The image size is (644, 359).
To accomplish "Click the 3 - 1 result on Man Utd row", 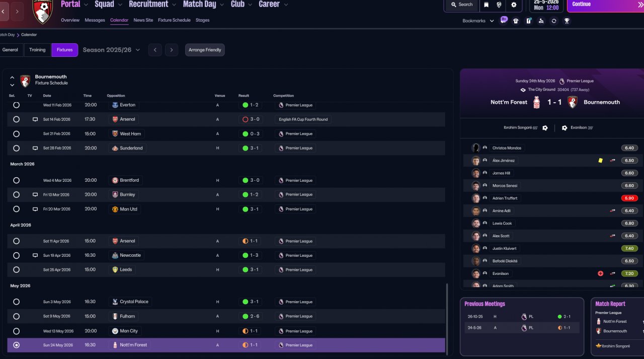I will 251,209.
